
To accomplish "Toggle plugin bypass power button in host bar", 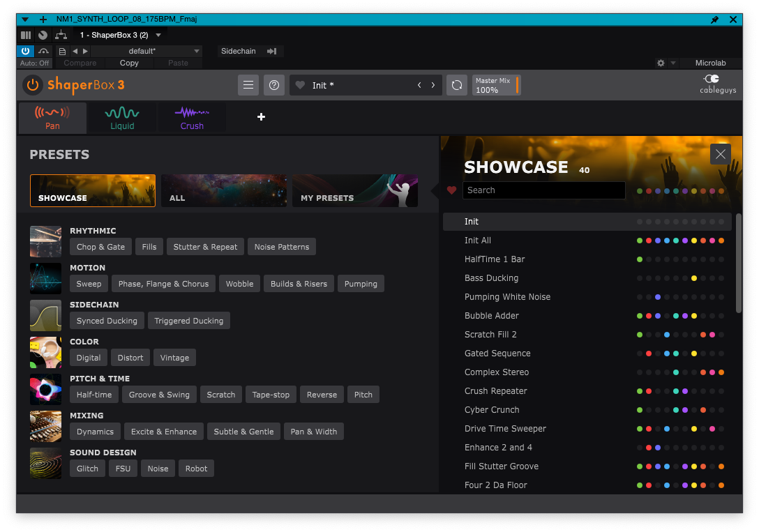I will point(26,51).
